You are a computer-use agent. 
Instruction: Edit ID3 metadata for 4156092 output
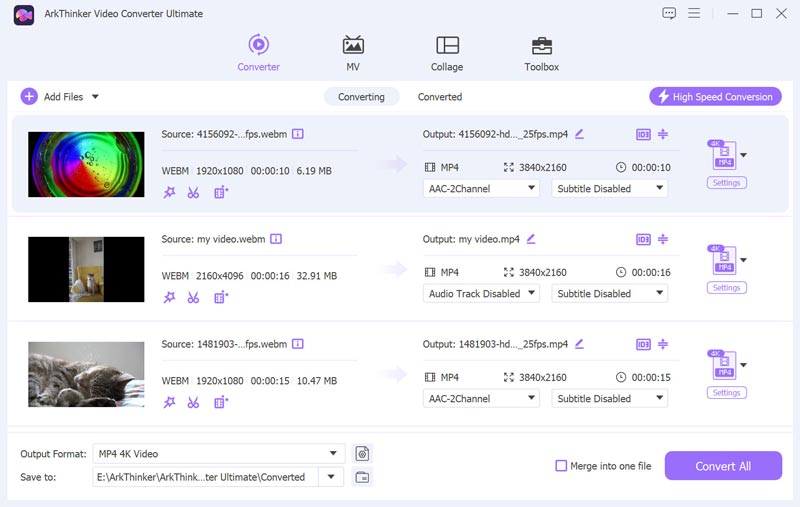(x=643, y=134)
